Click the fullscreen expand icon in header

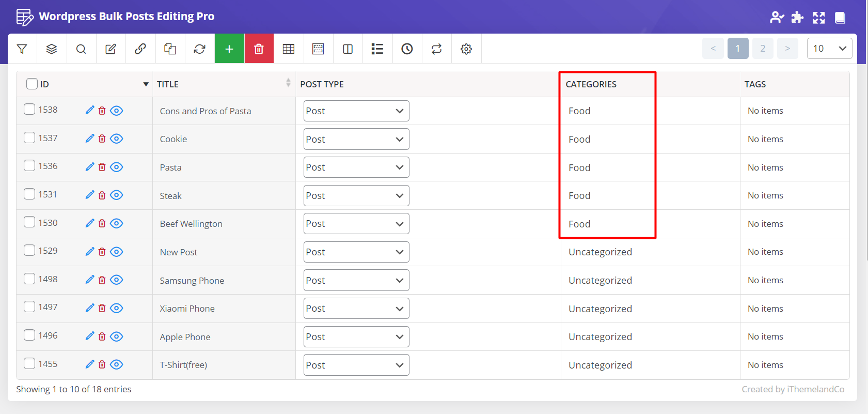(819, 18)
